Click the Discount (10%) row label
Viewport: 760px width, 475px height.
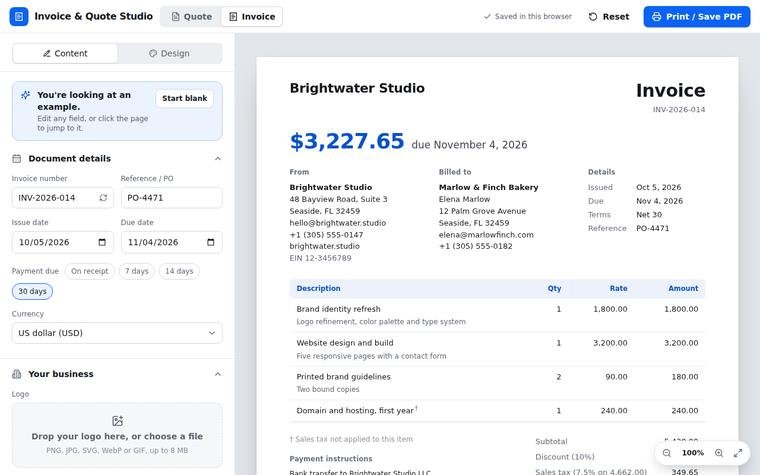pyautogui.click(x=565, y=457)
